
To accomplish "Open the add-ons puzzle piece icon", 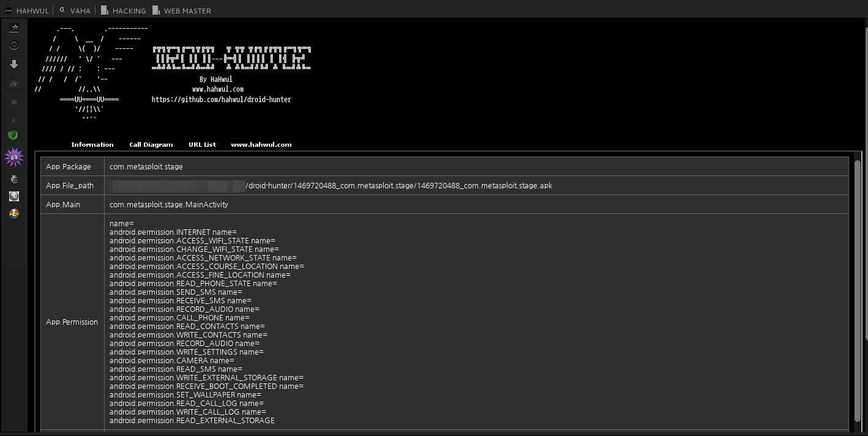I will coord(14,83).
